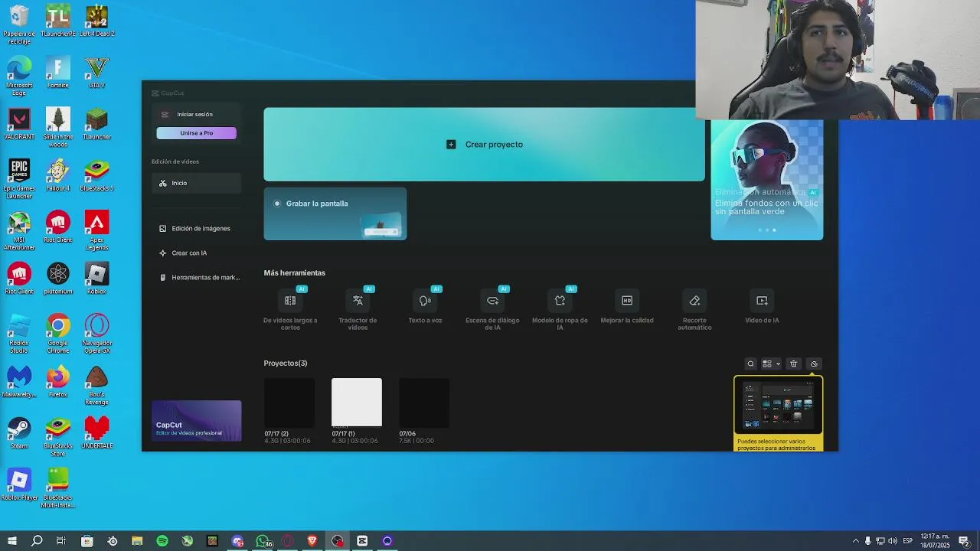Click the CapCut promotional banner in sidebar
The height and width of the screenshot is (551, 980).
[x=197, y=421]
